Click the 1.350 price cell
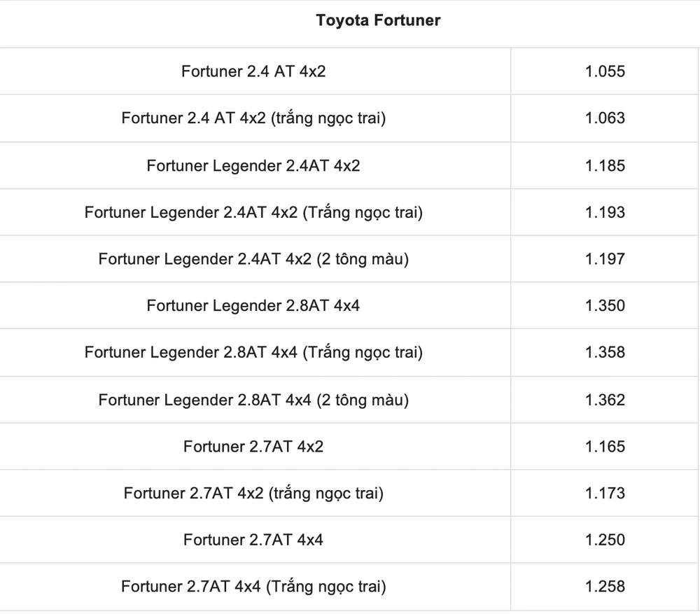 605,306
